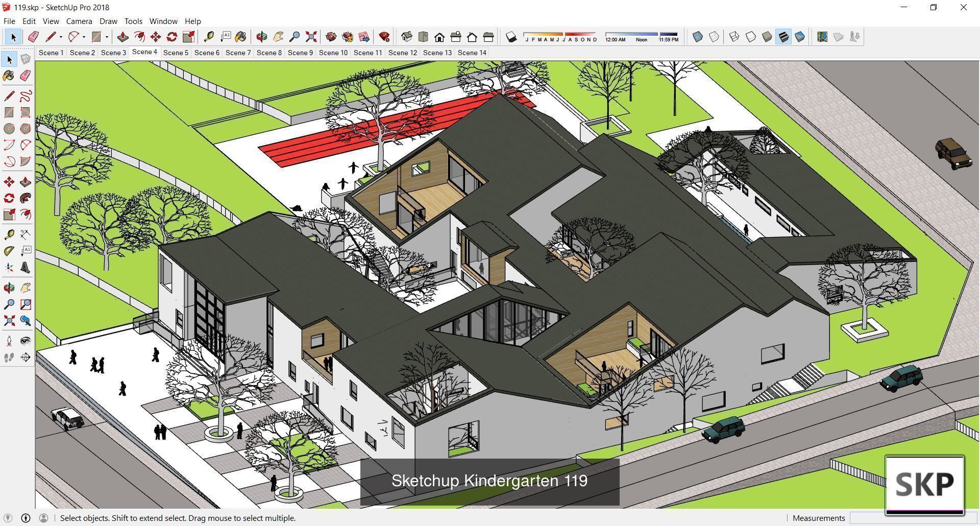
Task: Open the Camera menu
Action: (x=79, y=21)
